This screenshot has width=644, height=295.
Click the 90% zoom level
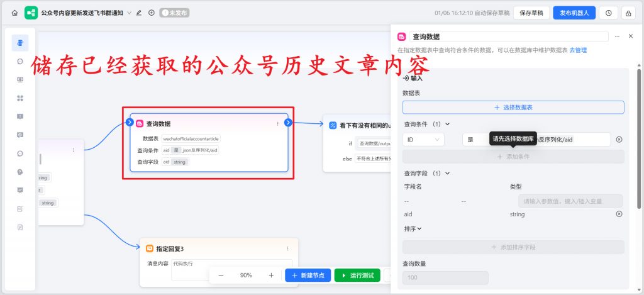point(246,276)
